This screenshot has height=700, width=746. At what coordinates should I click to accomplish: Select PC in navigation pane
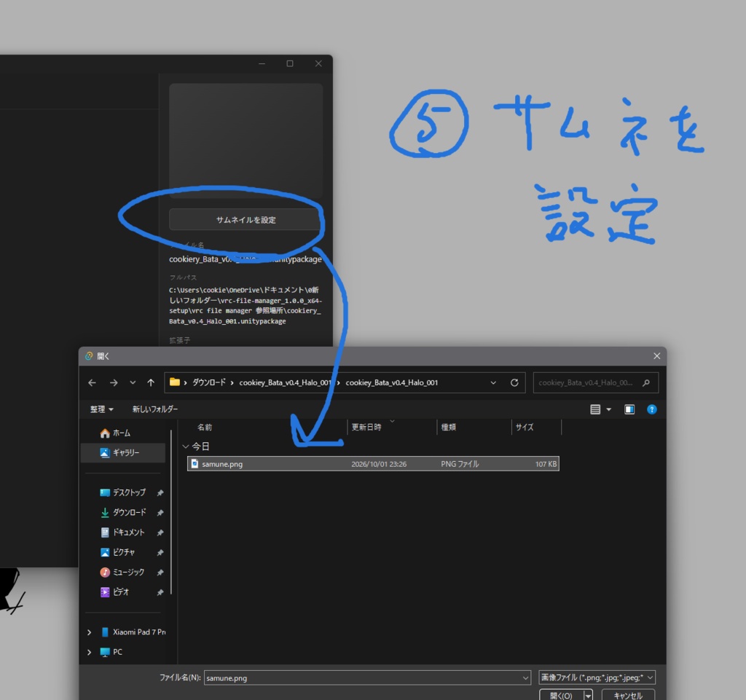(x=117, y=652)
